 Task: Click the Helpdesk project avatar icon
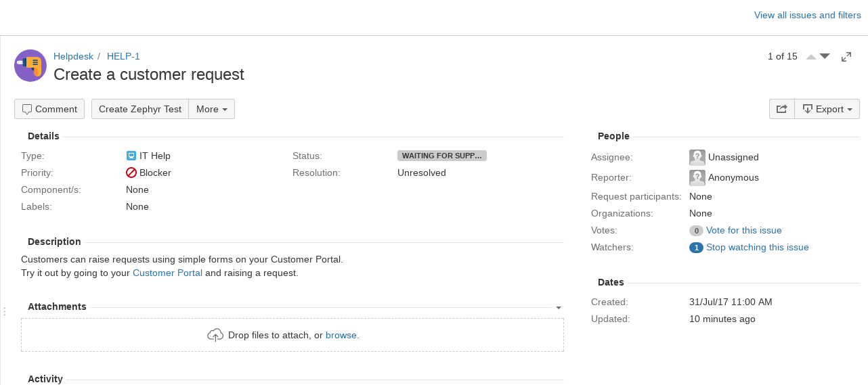point(30,66)
